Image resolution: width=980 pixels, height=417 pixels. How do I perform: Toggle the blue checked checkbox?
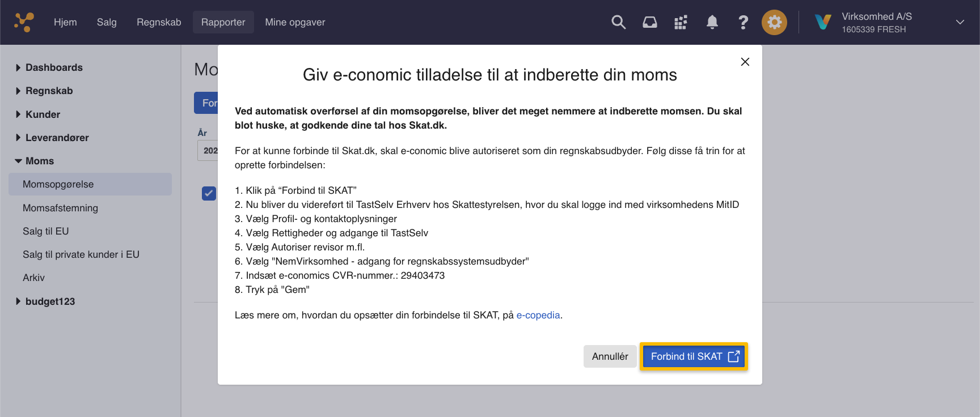pyautogui.click(x=209, y=193)
